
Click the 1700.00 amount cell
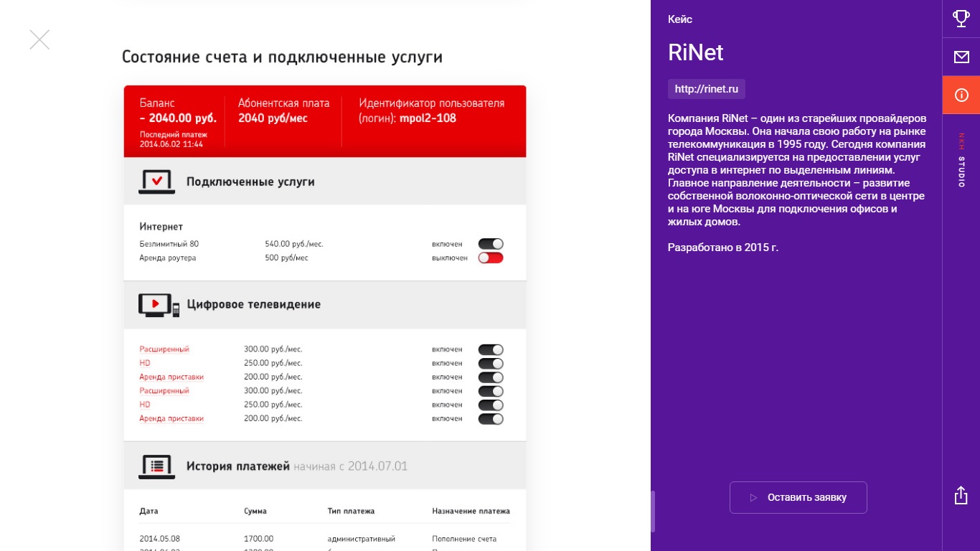[258, 539]
